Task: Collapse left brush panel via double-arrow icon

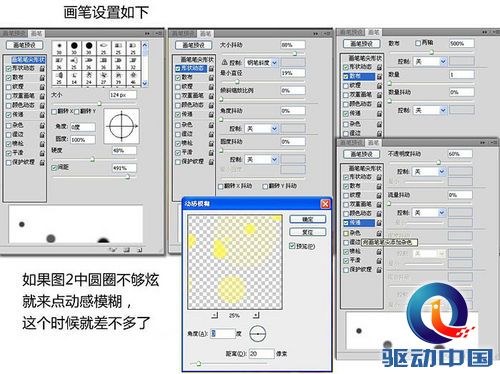Action: 147,34
